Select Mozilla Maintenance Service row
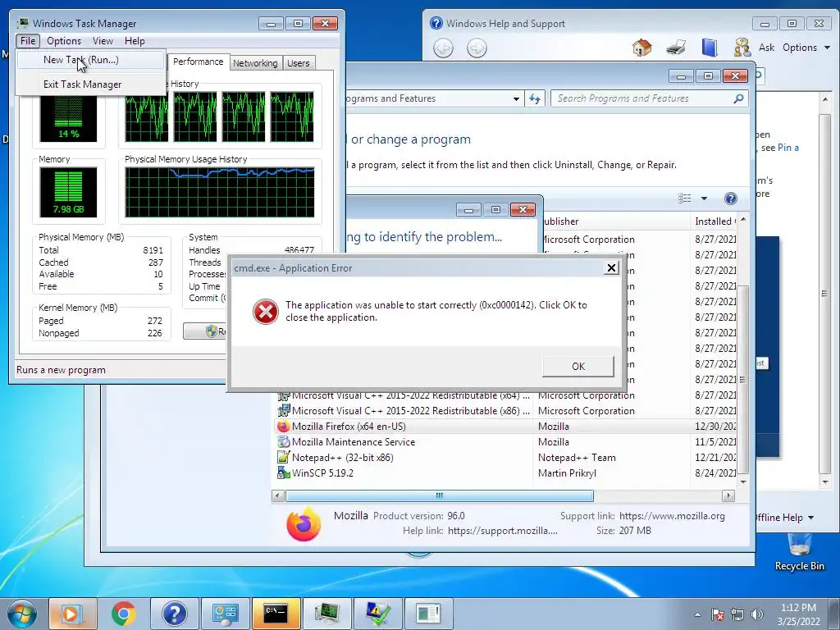The image size is (840, 630). click(506, 442)
